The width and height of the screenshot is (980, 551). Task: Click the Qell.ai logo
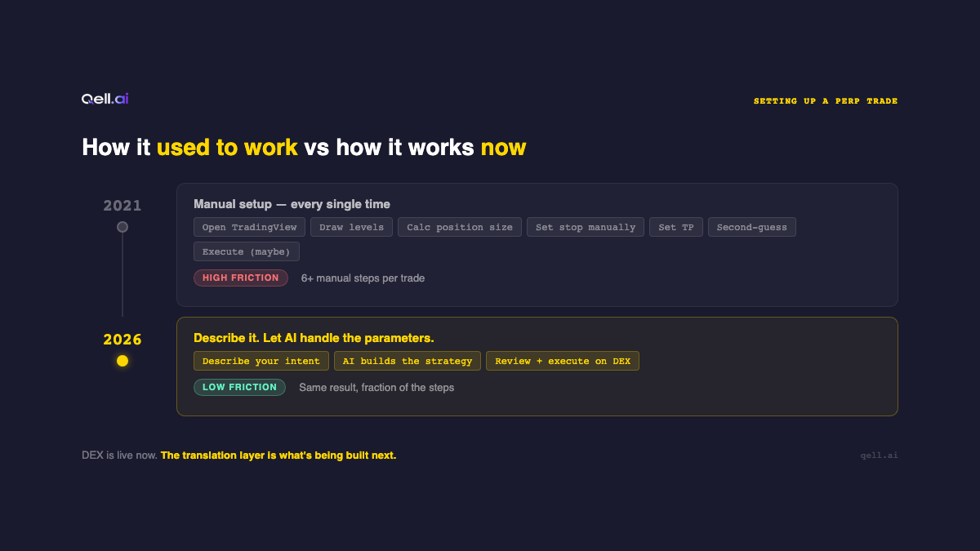tap(105, 99)
